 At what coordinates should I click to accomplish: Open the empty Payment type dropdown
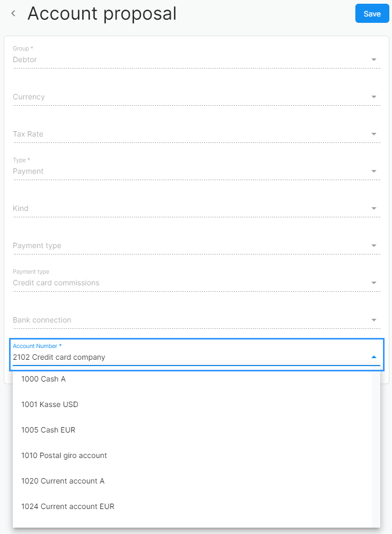point(197,245)
